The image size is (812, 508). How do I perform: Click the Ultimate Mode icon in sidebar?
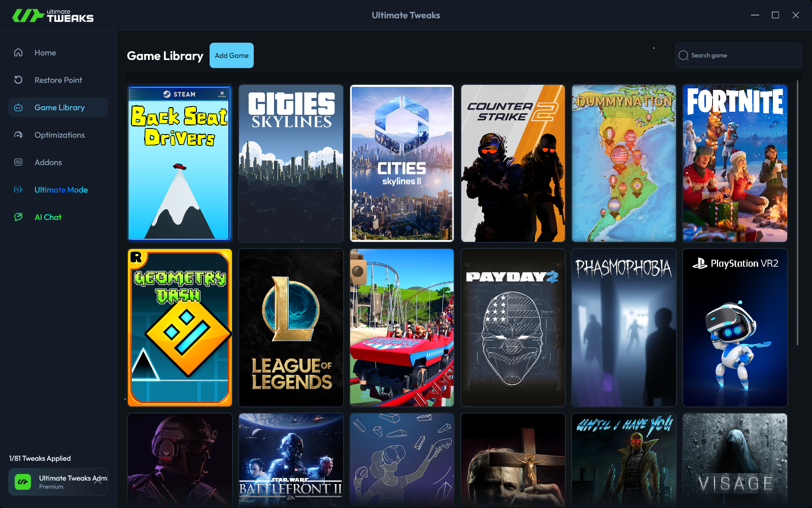point(18,189)
